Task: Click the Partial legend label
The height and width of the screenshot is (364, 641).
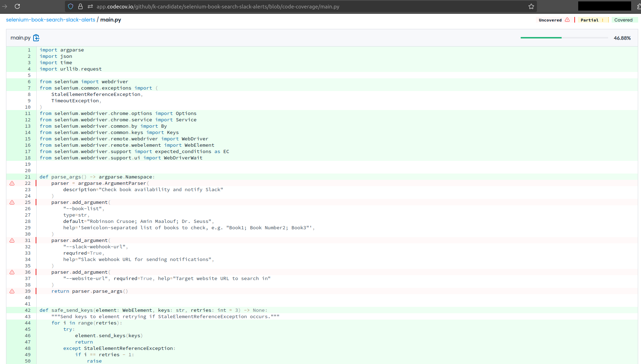Action: click(589, 20)
